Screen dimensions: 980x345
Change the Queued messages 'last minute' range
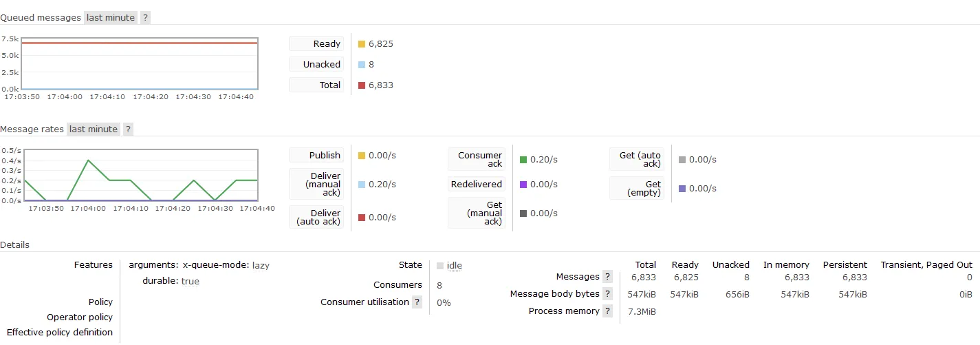pos(111,18)
